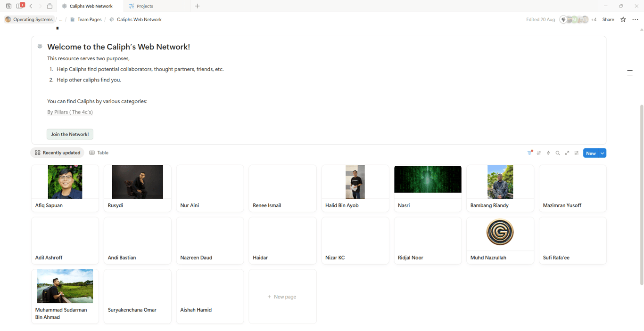Open a new tab with the plus icon
The height and width of the screenshot is (331, 644).
pos(198,6)
